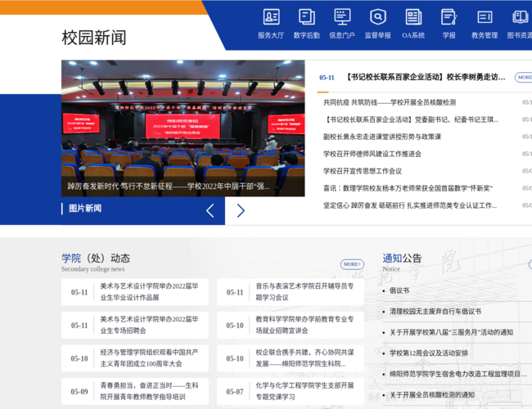Image resolution: width=532 pixels, height=409 pixels.
Task: Expand MORE next to headline news
Action: [x=524, y=78]
